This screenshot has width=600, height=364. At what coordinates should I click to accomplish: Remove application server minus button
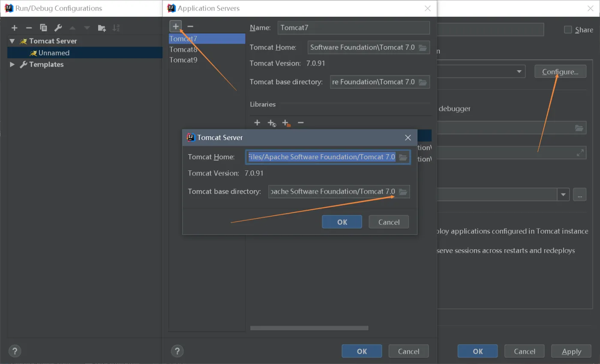coord(190,26)
